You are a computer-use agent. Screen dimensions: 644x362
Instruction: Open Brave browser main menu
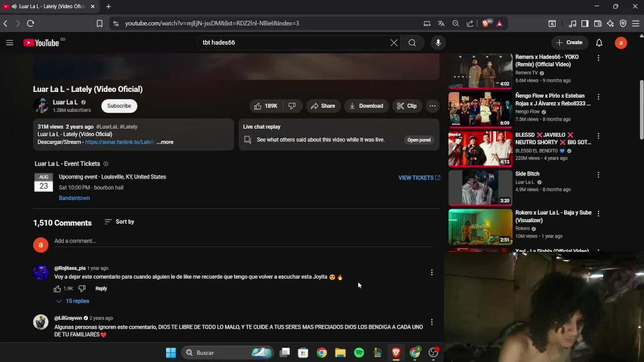coord(635,23)
